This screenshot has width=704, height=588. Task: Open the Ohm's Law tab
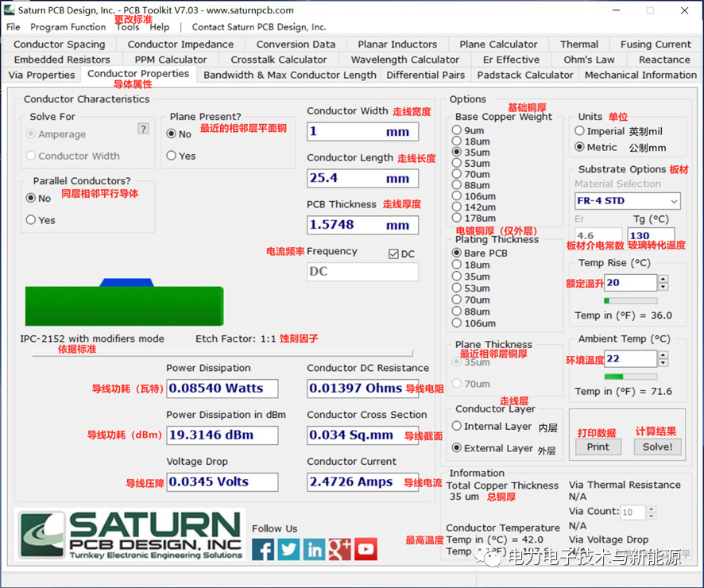click(589, 60)
